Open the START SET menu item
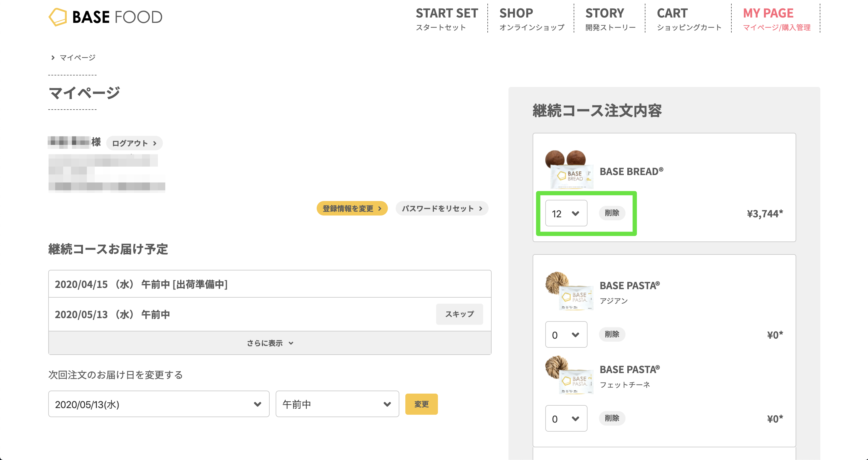 click(x=447, y=19)
